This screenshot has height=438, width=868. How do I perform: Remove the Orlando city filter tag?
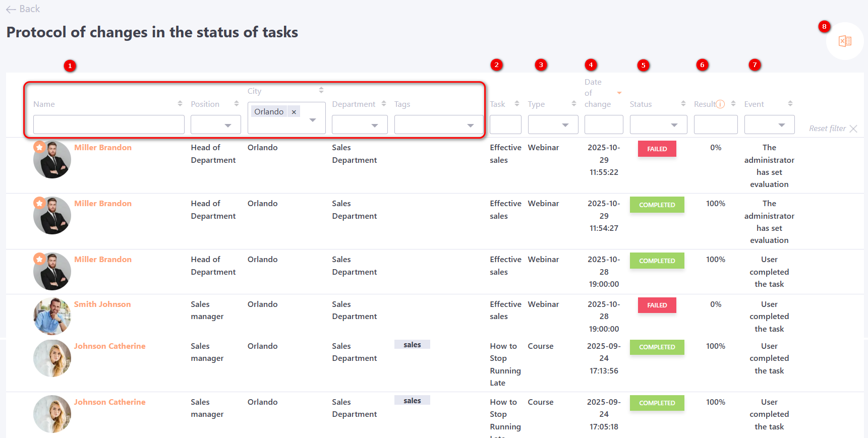[x=294, y=112]
